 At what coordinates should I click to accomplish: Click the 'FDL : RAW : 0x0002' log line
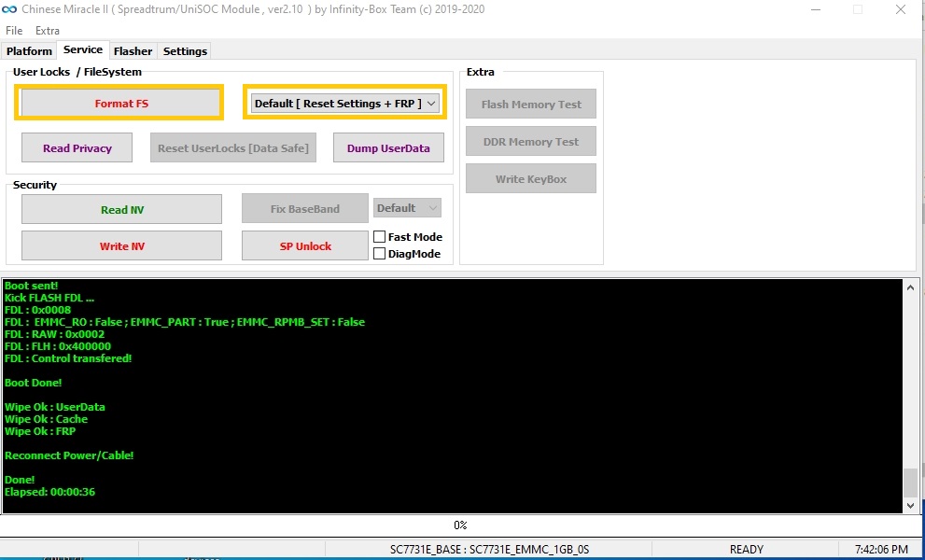(x=54, y=334)
